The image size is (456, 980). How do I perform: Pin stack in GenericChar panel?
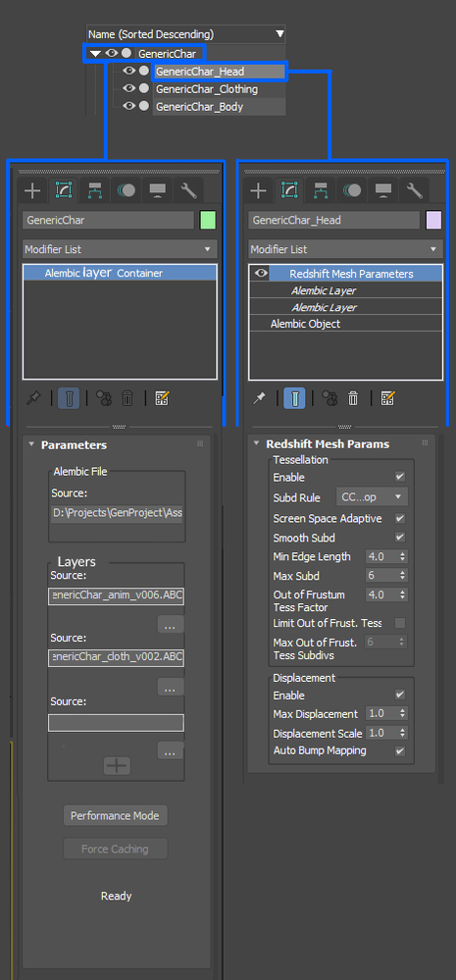pos(33,398)
